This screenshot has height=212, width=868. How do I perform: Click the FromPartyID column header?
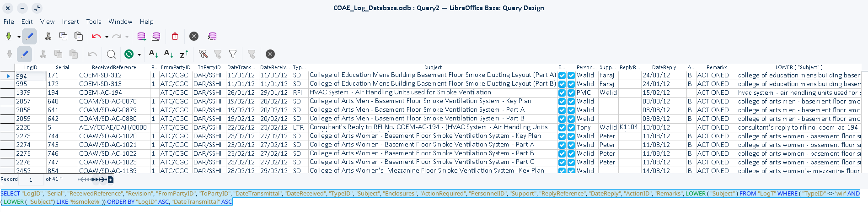(x=176, y=67)
